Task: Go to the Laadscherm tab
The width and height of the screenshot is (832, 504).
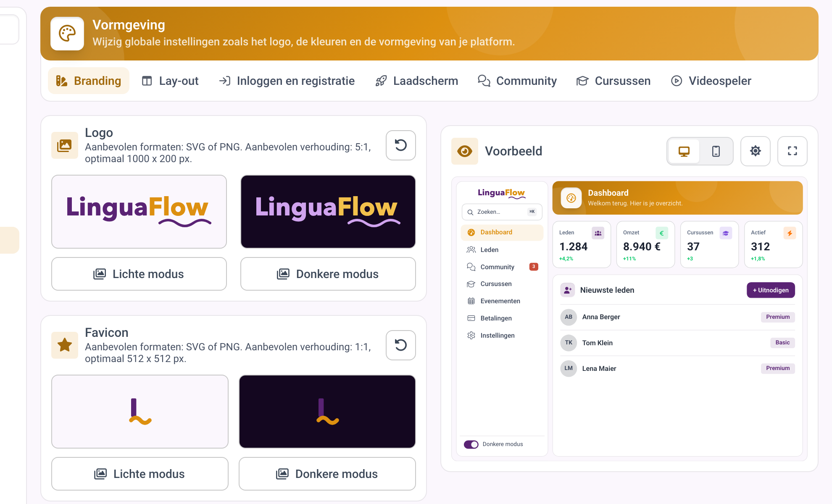Action: 417,81
